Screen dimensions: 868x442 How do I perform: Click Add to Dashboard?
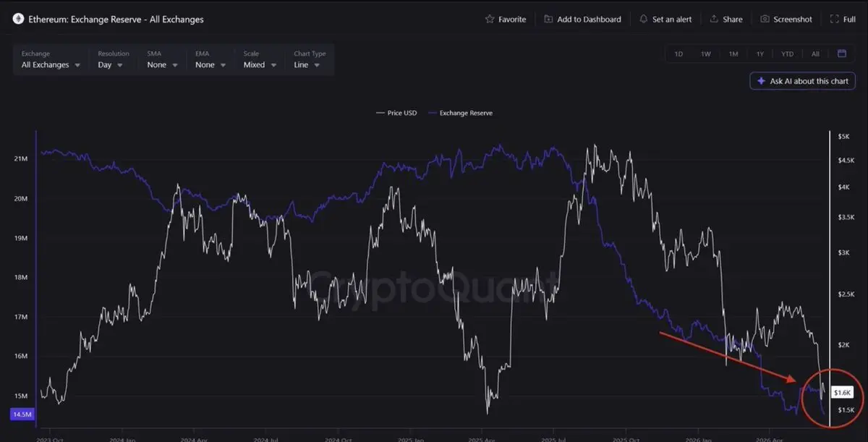click(x=582, y=19)
